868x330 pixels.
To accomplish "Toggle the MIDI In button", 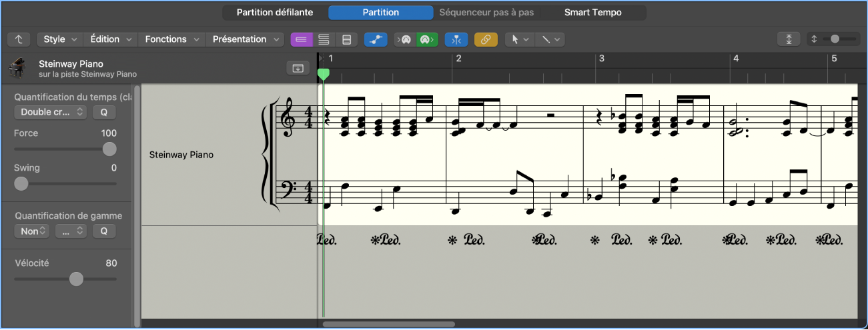I will coord(405,39).
